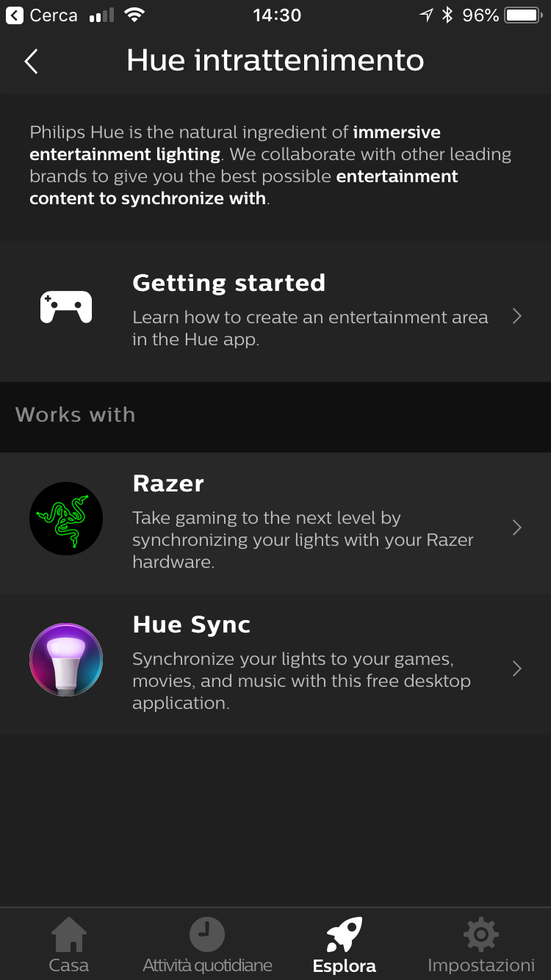Image resolution: width=551 pixels, height=980 pixels.
Task: Open the Getting started title
Action: coord(228,283)
